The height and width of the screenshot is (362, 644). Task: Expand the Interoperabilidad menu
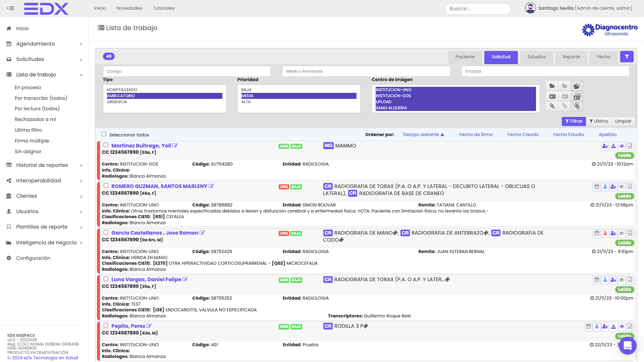[44, 181]
